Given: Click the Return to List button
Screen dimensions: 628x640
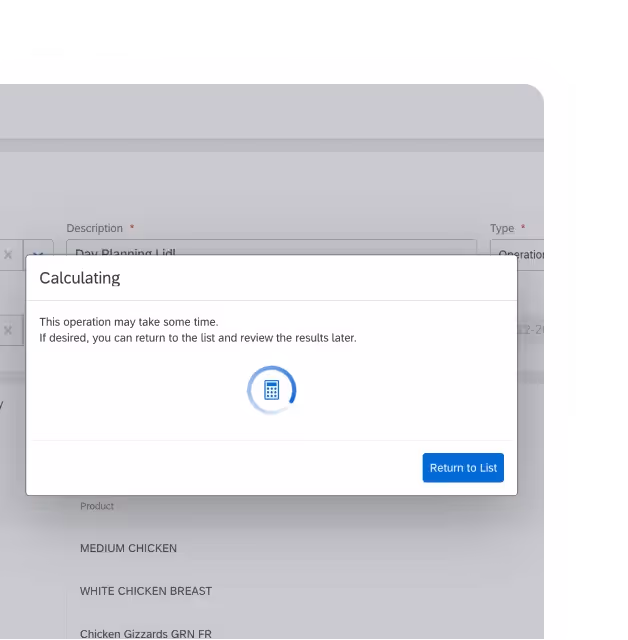Looking at the screenshot, I should point(463,468).
